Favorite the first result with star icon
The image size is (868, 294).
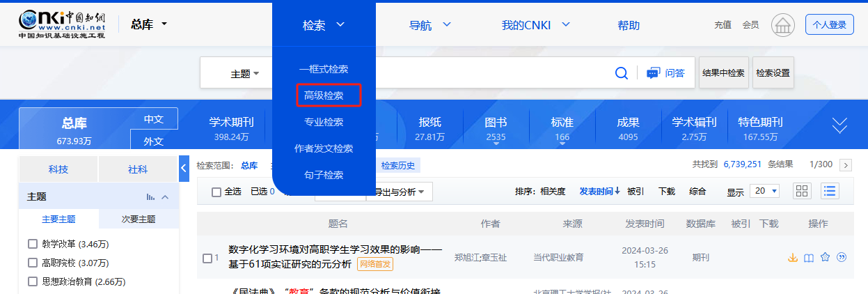coord(826,258)
